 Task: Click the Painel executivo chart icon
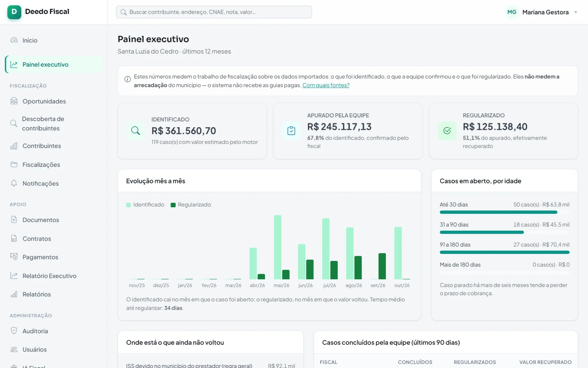coord(14,64)
